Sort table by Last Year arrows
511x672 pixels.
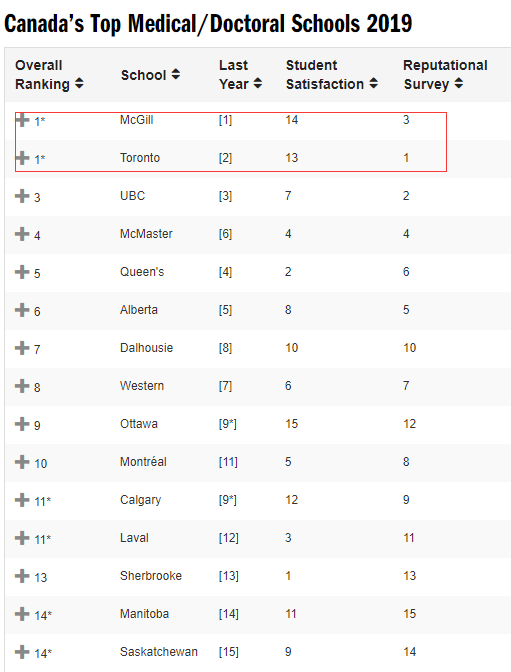point(257,83)
